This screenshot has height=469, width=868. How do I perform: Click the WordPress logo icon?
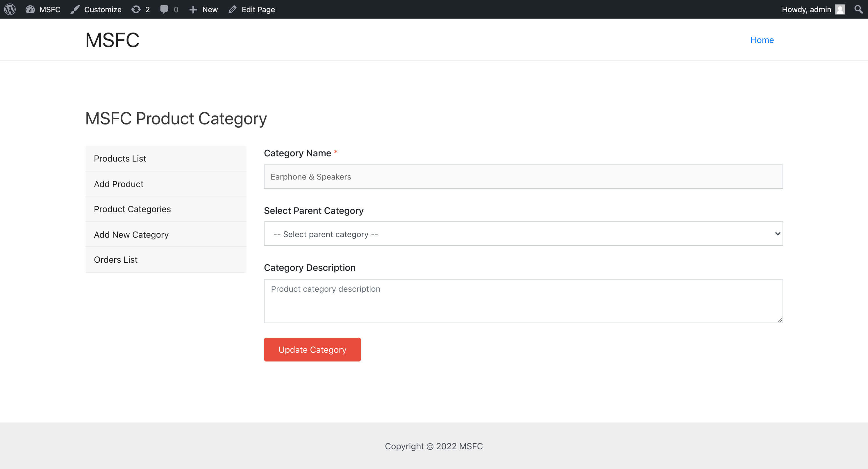tap(10, 9)
